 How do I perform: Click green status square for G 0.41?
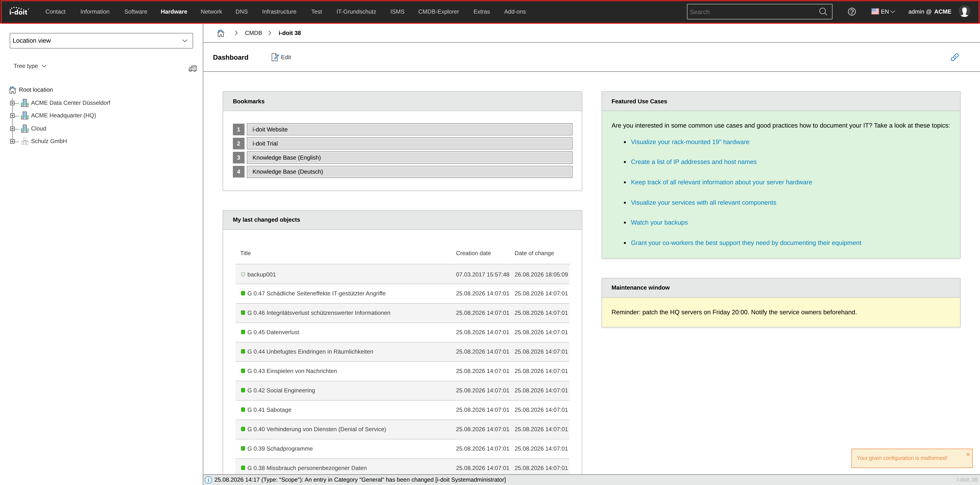pos(243,410)
